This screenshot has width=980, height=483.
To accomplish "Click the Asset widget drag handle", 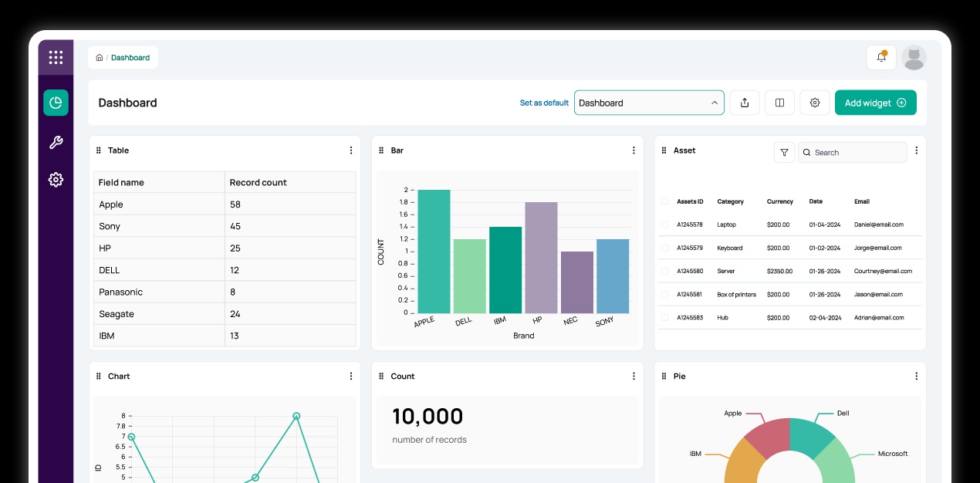I will pyautogui.click(x=664, y=150).
